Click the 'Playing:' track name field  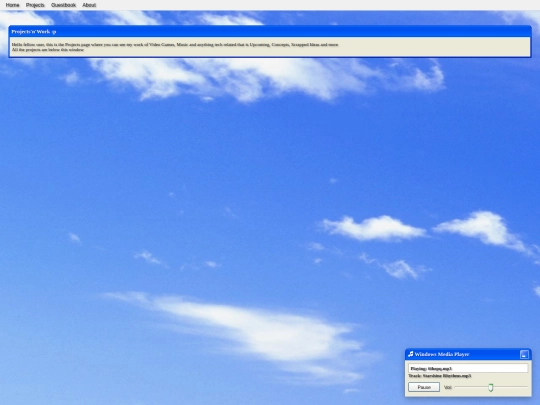(468, 368)
